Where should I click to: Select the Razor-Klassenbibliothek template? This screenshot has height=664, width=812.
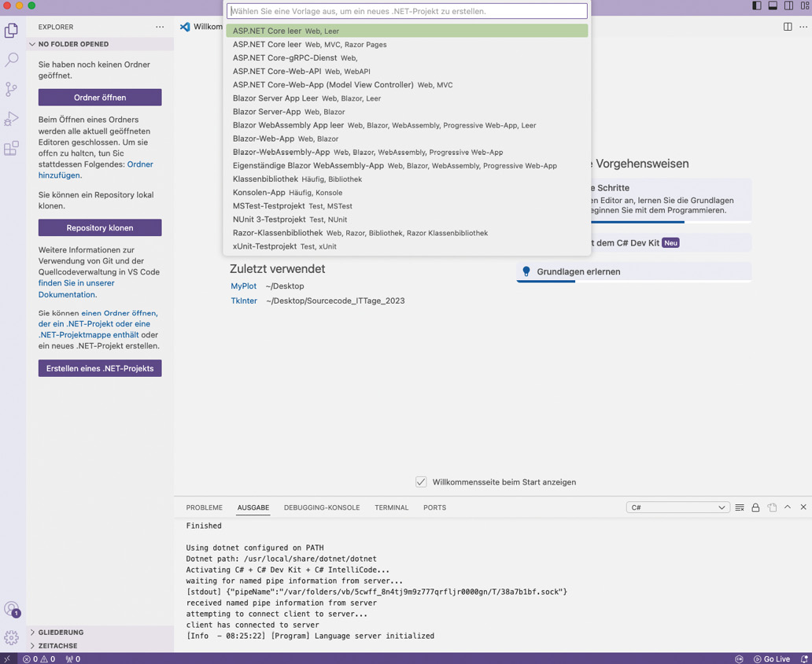click(x=407, y=233)
